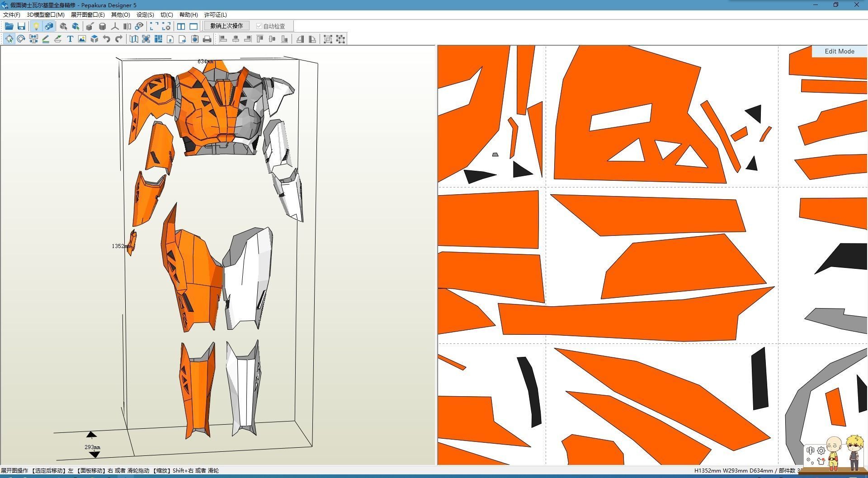This screenshot has width=868, height=478.
Task: Click the second gray triangle ruler icon
Action: tap(312, 39)
